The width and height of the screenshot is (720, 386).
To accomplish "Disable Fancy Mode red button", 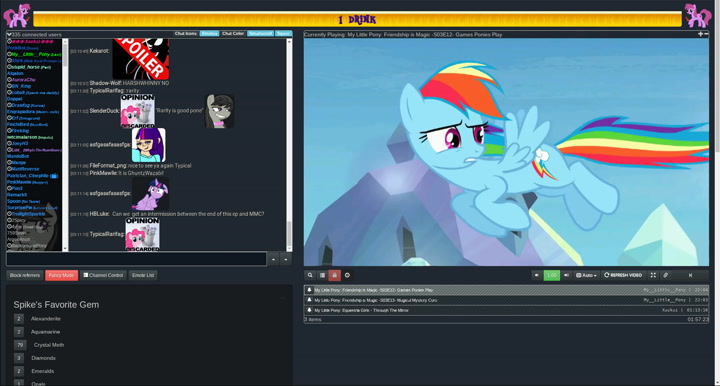I will coord(62,275).
